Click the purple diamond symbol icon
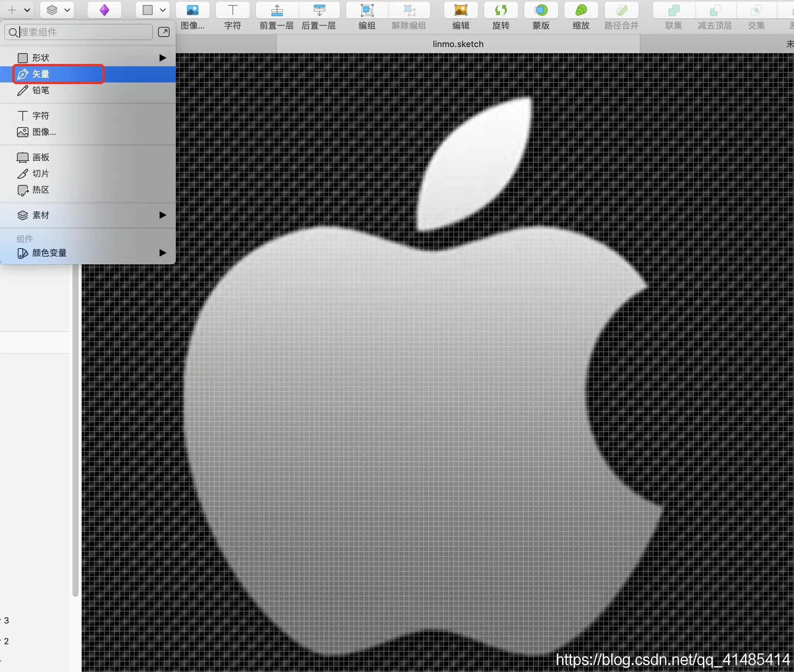This screenshot has width=794, height=672. coord(104,10)
